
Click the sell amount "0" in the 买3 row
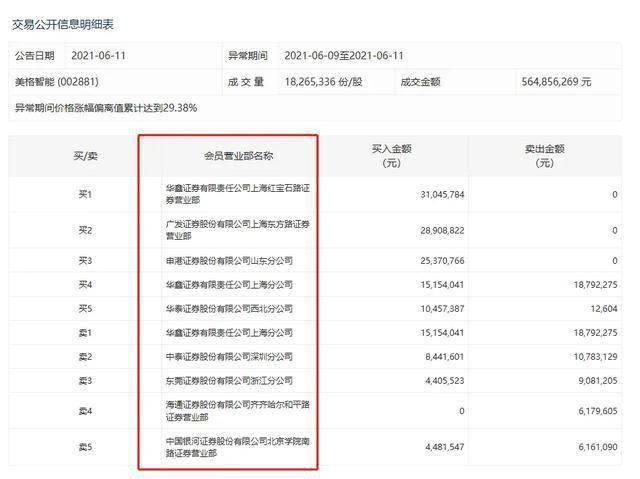click(615, 261)
